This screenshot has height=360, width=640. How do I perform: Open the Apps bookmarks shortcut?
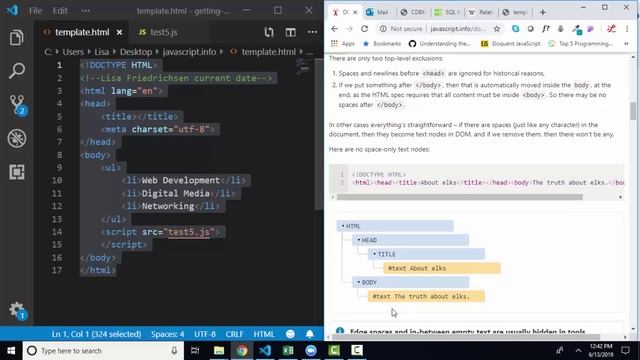click(x=343, y=43)
